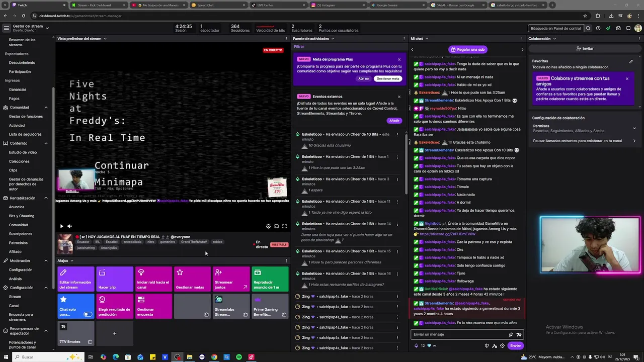Open Descubrimiento in the sidebar
Image resolution: width=644 pixels, height=362 pixels.
point(22,63)
